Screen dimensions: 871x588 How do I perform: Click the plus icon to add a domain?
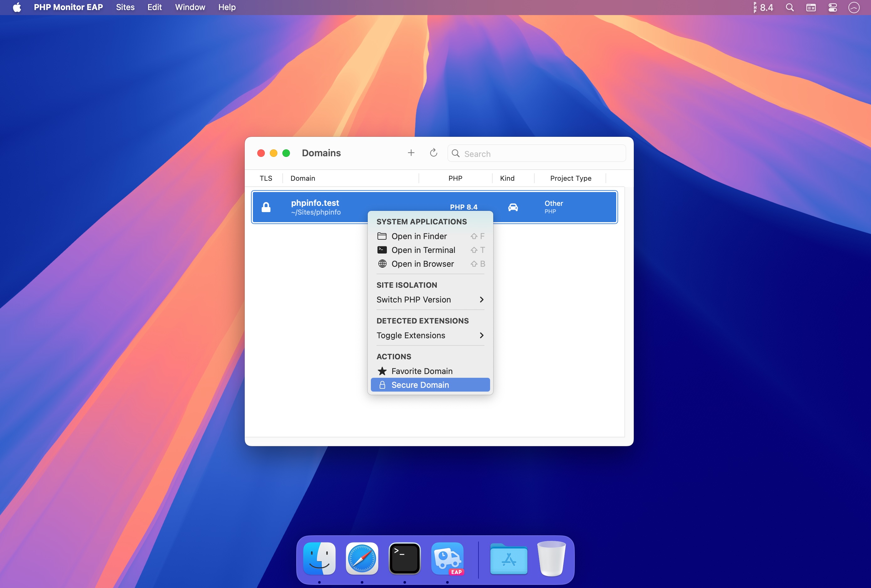[x=411, y=153]
